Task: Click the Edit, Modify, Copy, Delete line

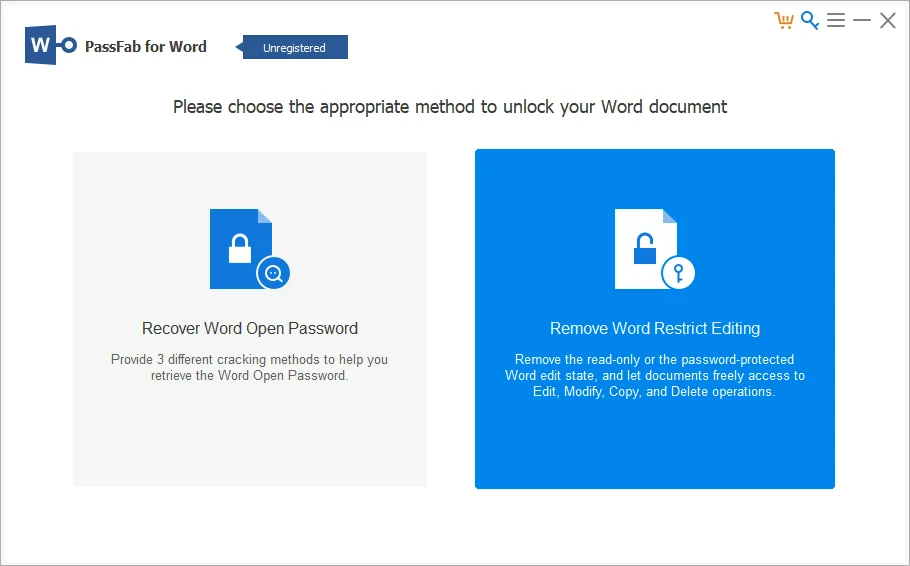Action: pos(655,392)
